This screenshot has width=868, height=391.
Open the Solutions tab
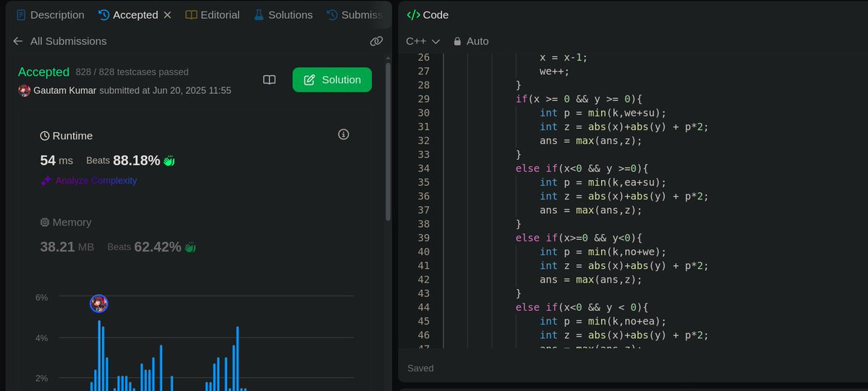pyautogui.click(x=283, y=14)
